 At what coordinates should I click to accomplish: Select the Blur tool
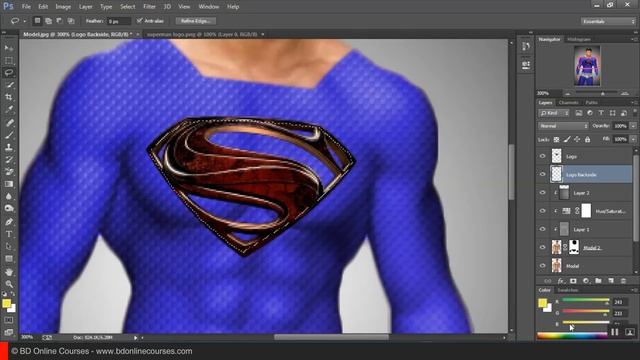click(x=9, y=196)
